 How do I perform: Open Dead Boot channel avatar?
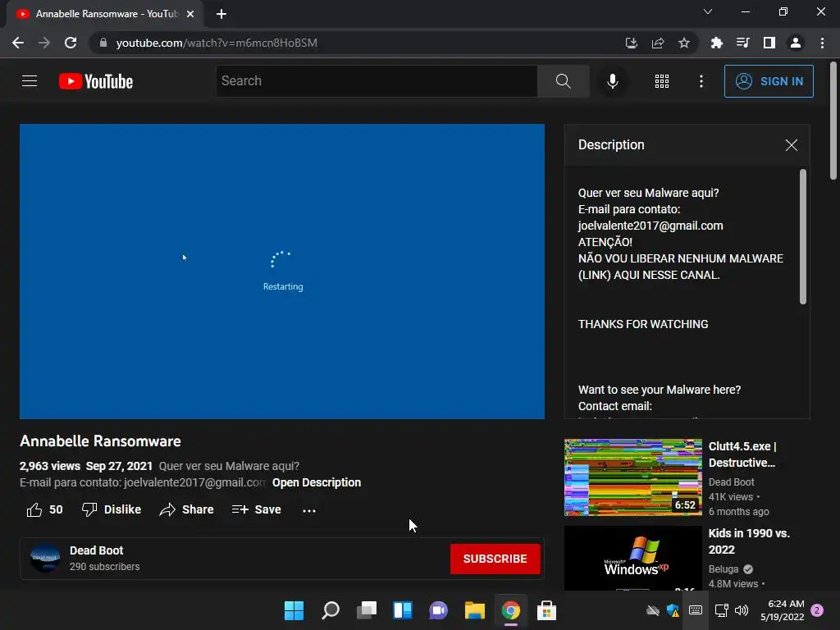point(45,558)
